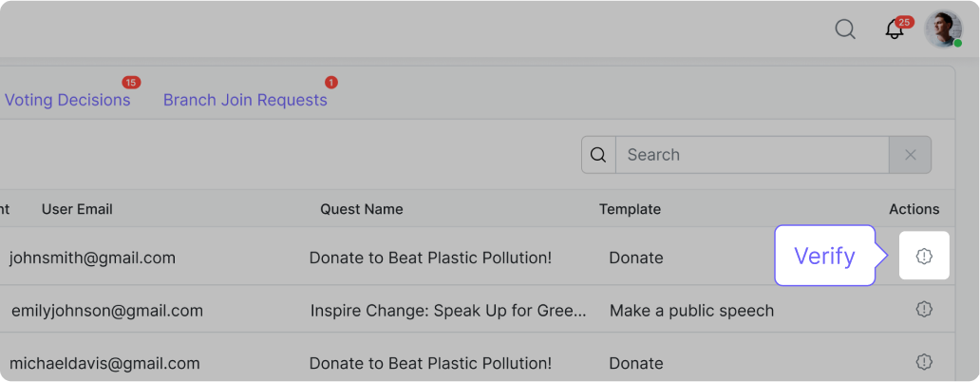Select emilyjohnson@gmail.com email cell
The image size is (980, 382).
click(106, 311)
